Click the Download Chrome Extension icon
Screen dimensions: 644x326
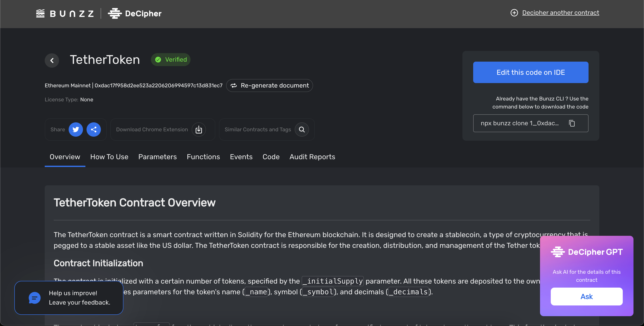pyautogui.click(x=199, y=129)
